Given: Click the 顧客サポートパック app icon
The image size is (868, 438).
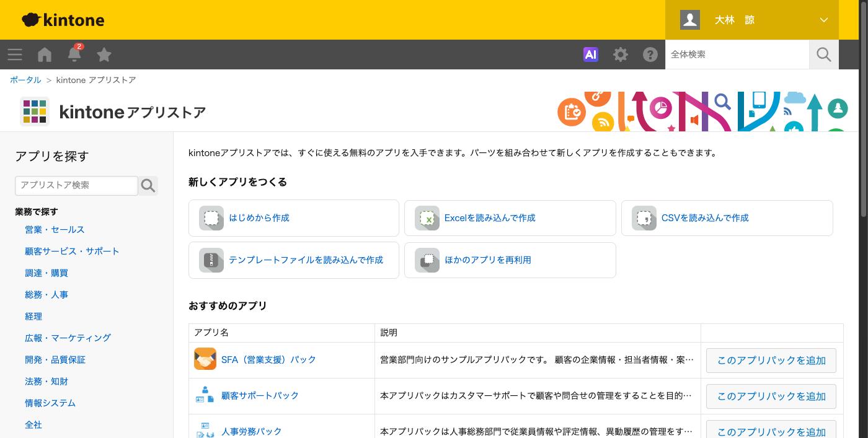Looking at the screenshot, I should click(x=205, y=395).
